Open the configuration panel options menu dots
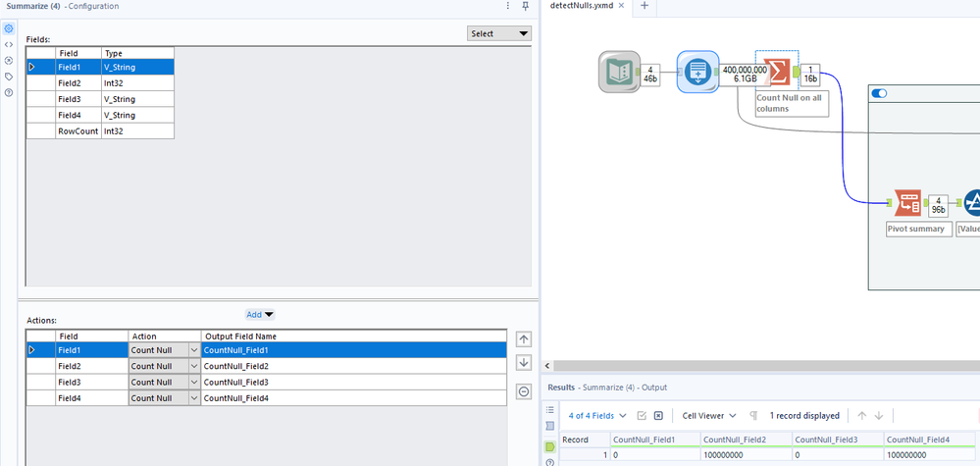Viewport: 980px width, 466px height. coord(507,6)
